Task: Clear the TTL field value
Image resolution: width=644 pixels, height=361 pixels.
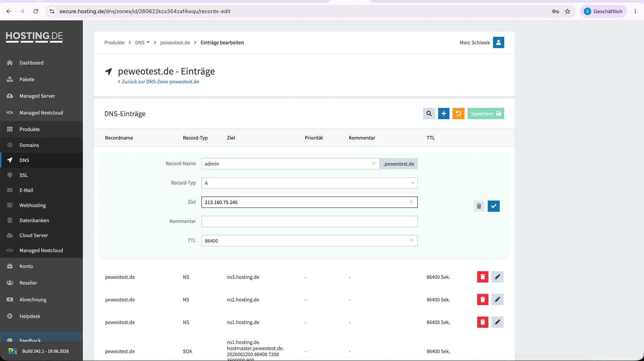Action: click(411, 240)
